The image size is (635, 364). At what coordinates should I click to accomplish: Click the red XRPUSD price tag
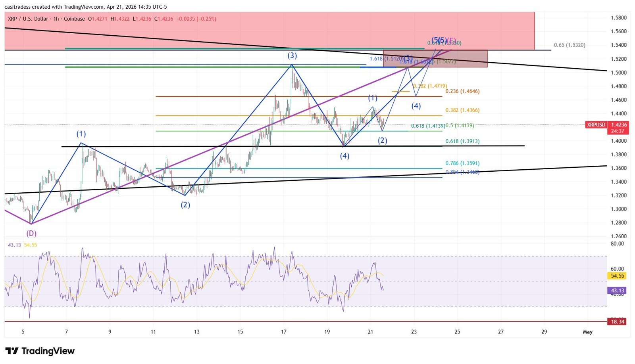(596, 125)
